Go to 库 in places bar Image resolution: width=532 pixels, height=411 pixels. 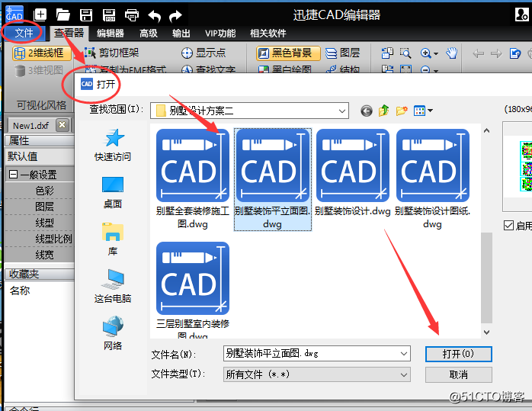(113, 239)
